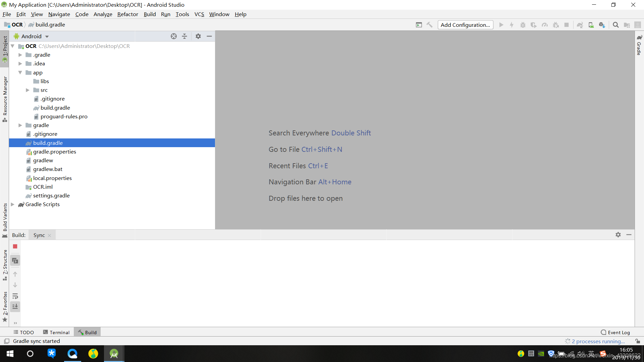Click the Profile speedometer icon
Viewport: 644px width, 362px height.
tap(545, 25)
